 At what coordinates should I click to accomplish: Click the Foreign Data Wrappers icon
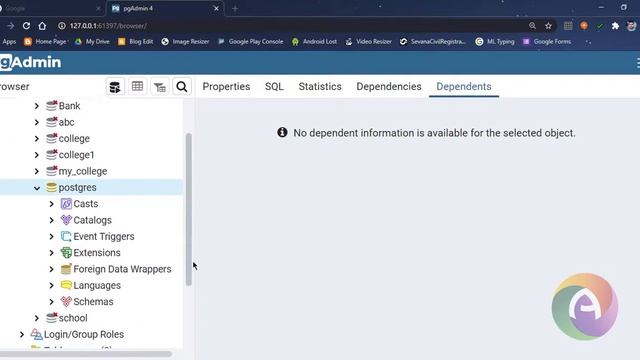tap(66, 269)
